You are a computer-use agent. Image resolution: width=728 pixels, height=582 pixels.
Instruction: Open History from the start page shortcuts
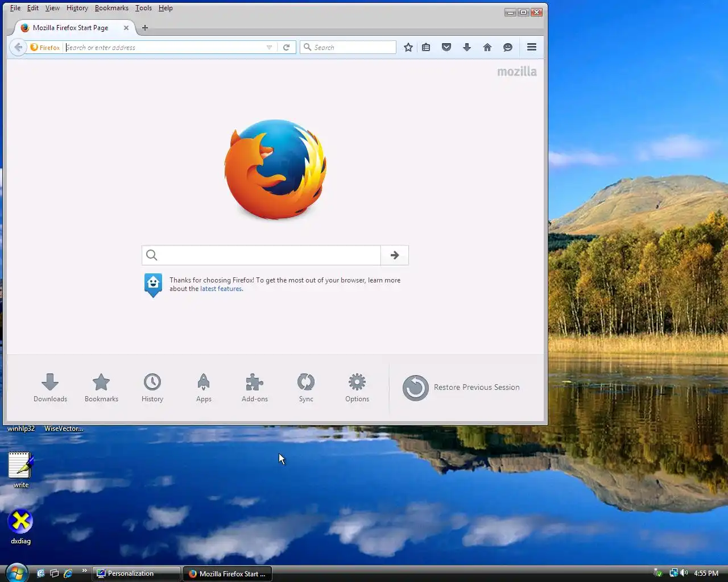152,388
